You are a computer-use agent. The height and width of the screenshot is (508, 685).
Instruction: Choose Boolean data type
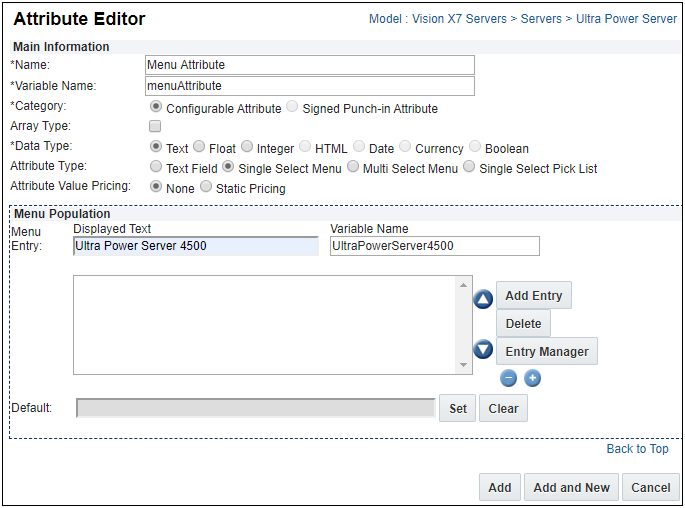tap(475, 146)
